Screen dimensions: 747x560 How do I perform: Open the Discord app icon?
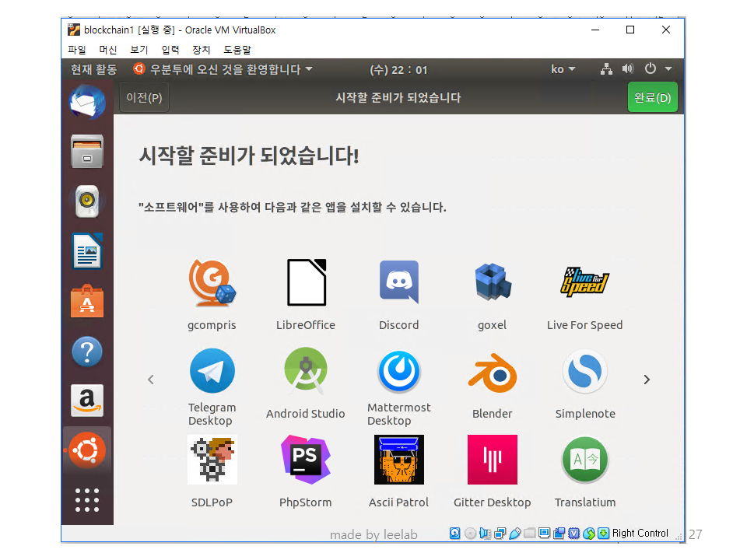click(x=398, y=282)
